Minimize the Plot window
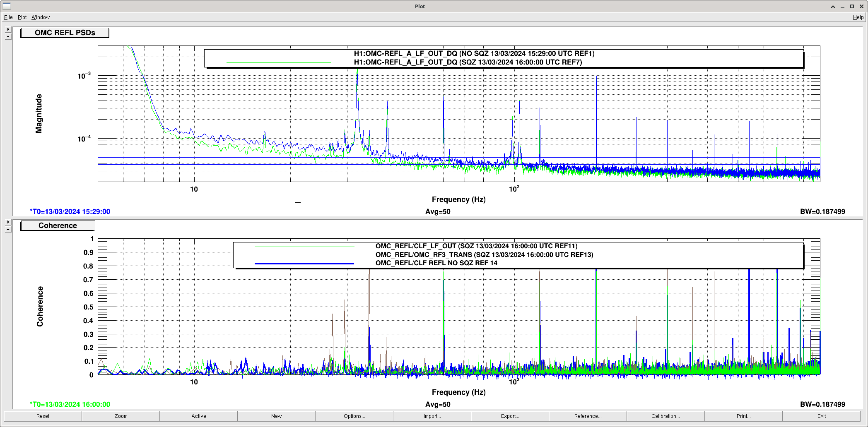 click(x=842, y=7)
